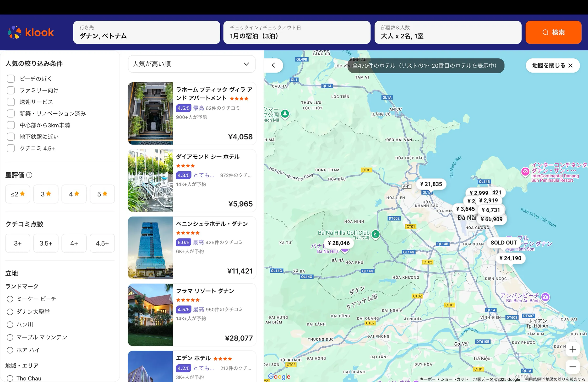The height and width of the screenshot is (382, 588).
Task: Select the ミーケー ビーチ landmark radio
Action: pyautogui.click(x=10, y=299)
